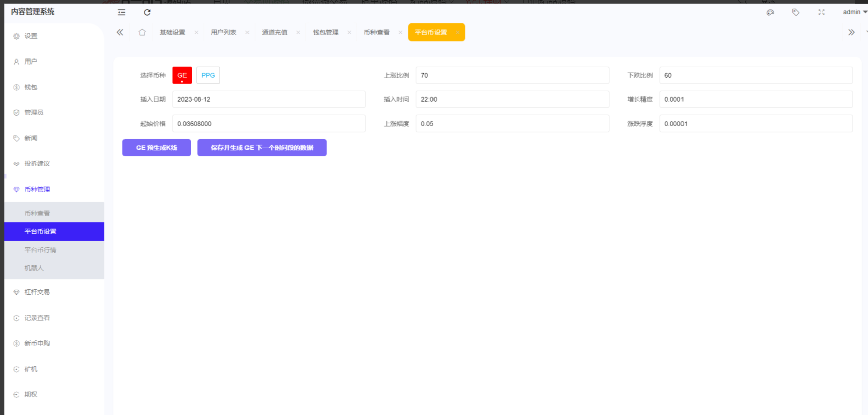The width and height of the screenshot is (868, 415).
Task: Expand 钱包 sidebar menu
Action: pyautogui.click(x=54, y=87)
